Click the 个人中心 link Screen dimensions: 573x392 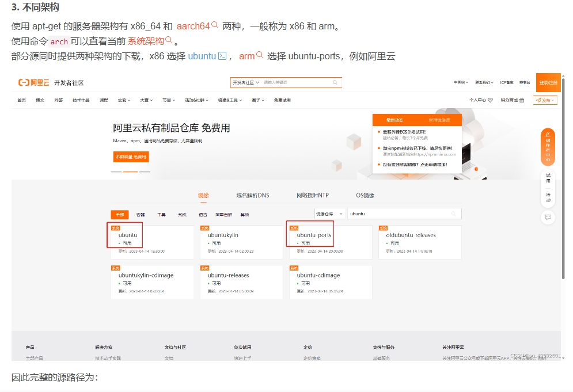pyautogui.click(x=477, y=100)
